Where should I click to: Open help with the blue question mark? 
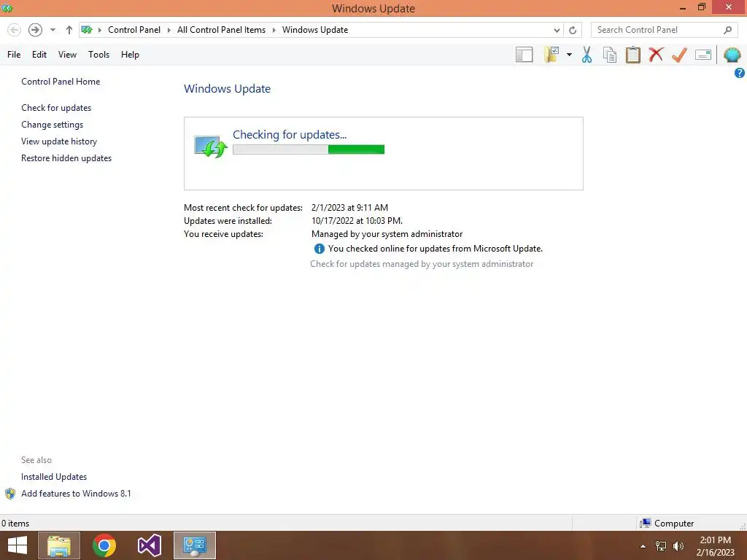coord(740,73)
